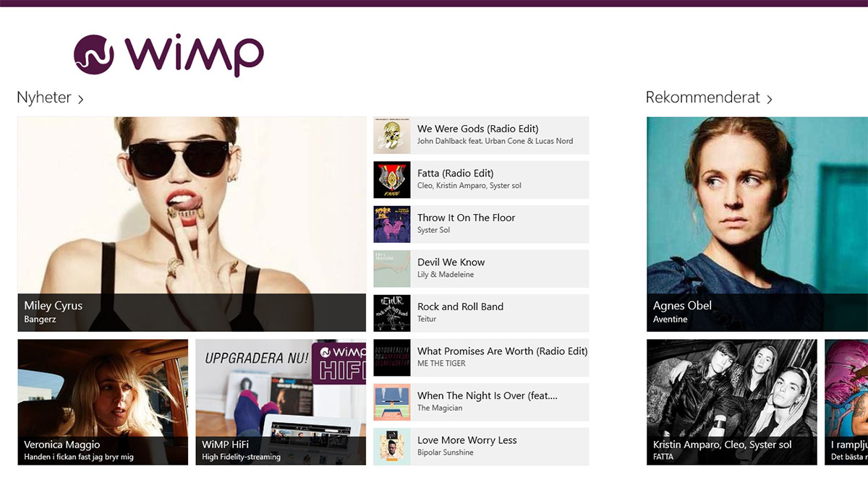Expand the Rekommenderat section via its chevron

(770, 98)
